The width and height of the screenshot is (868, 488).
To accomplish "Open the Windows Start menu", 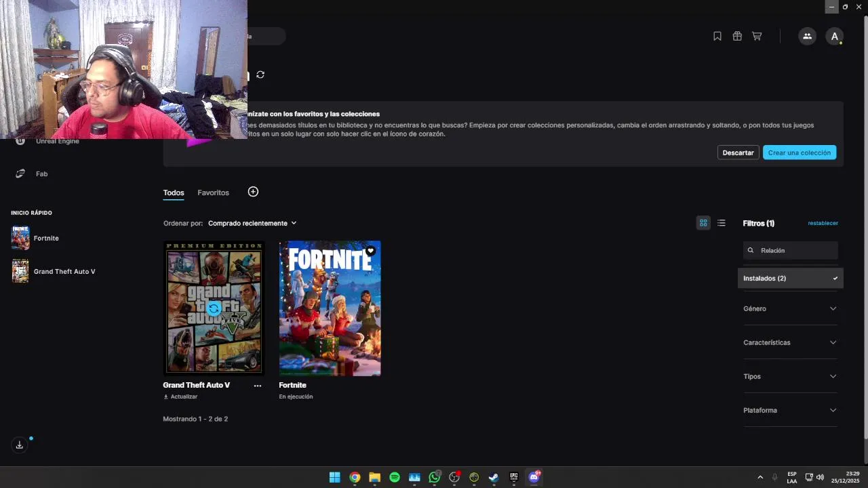I will click(x=334, y=477).
